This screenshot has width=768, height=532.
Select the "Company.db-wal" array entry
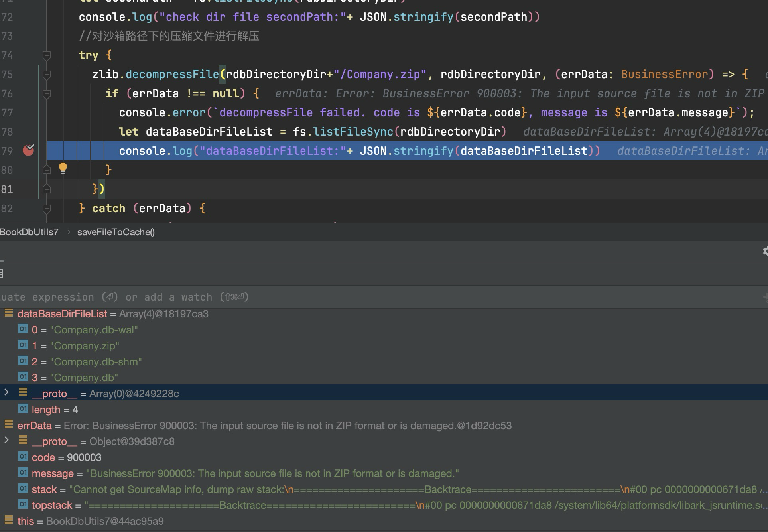coord(384,330)
